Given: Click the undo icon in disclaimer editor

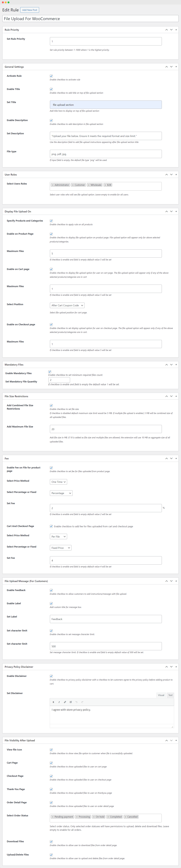Looking at the screenshot, I should coord(76,702).
